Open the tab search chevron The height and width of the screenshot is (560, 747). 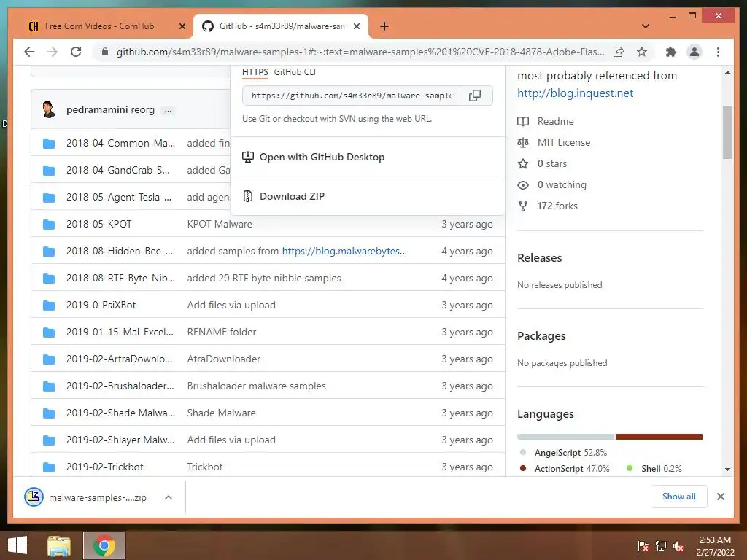646,26
